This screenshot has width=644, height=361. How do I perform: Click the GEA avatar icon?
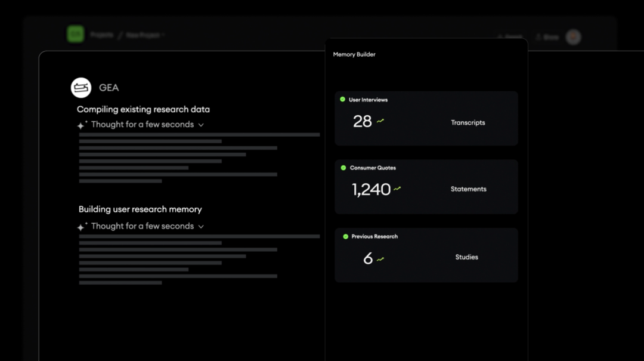coord(81,88)
